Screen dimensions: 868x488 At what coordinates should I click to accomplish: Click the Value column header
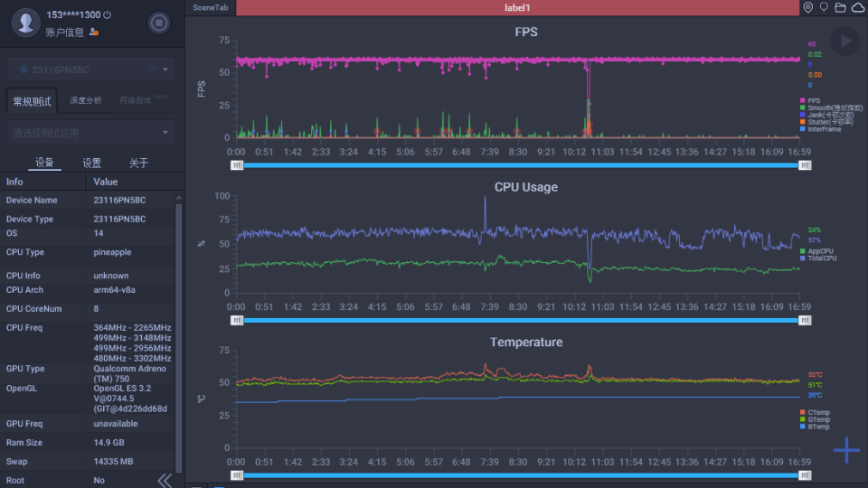coord(105,182)
